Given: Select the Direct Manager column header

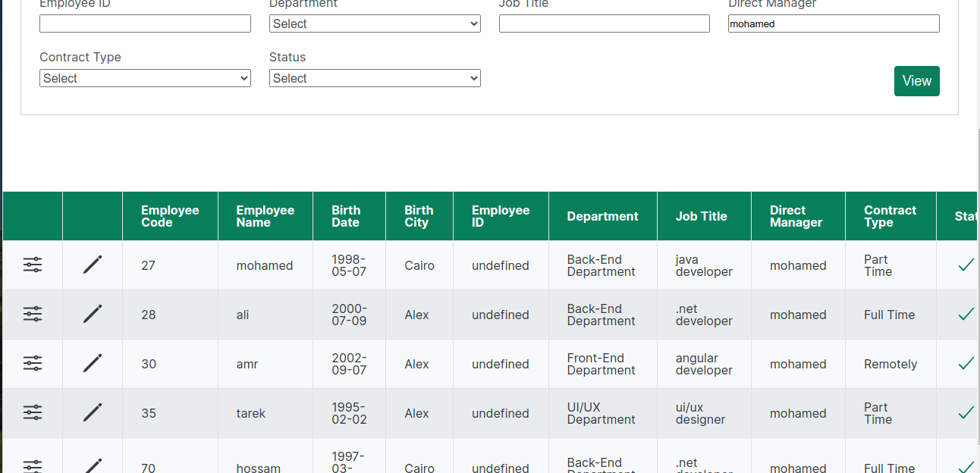Looking at the screenshot, I should pyautogui.click(x=797, y=216).
